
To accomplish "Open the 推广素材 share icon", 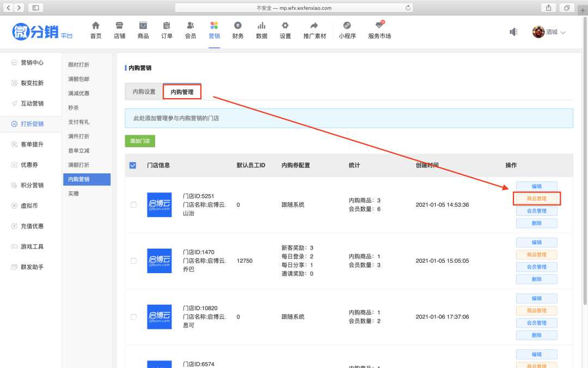I will coord(314,26).
